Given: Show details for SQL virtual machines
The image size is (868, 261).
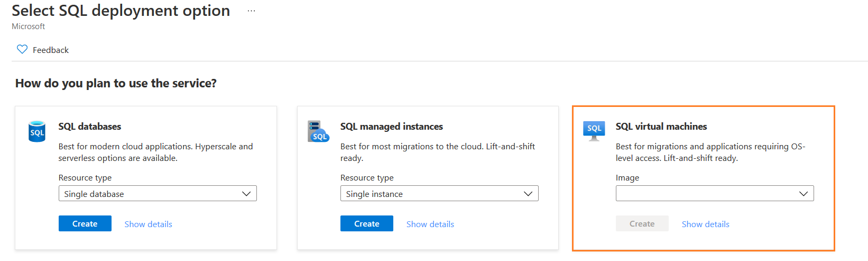Looking at the screenshot, I should coord(706,224).
